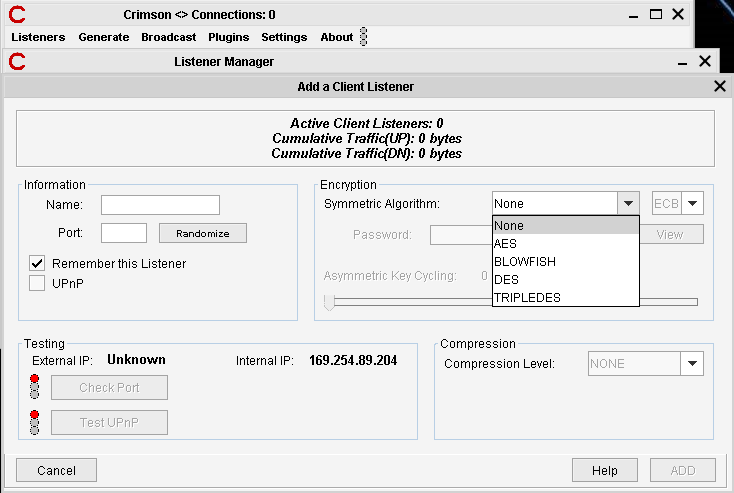734x493 pixels.
Task: Open the Compression Level dropdown
Action: [692, 364]
